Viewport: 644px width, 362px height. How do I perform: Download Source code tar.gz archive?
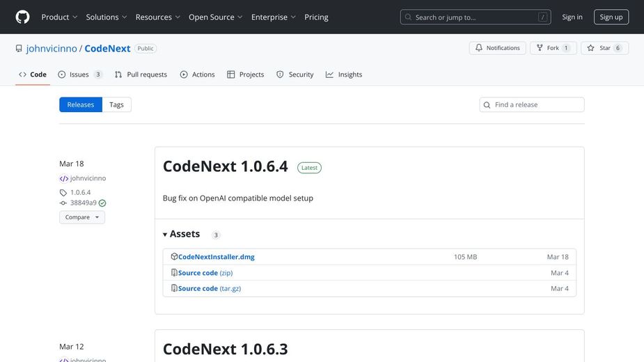pyautogui.click(x=209, y=288)
